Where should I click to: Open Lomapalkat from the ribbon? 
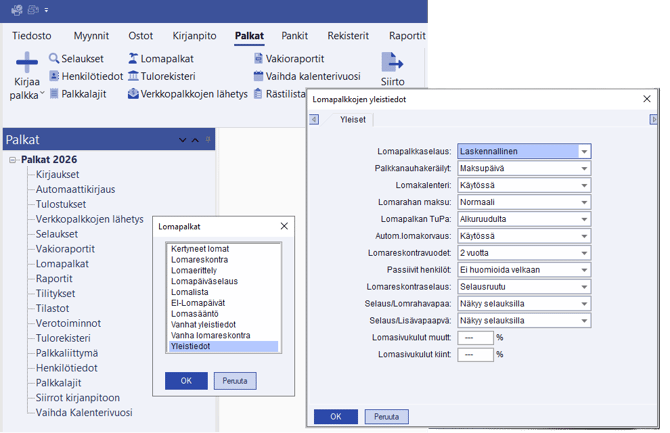tap(133, 59)
